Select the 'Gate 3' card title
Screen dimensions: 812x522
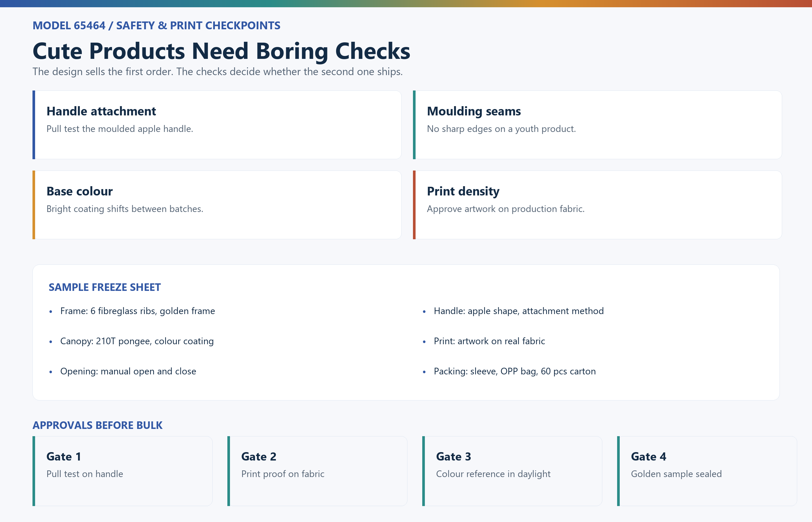pyautogui.click(x=454, y=456)
